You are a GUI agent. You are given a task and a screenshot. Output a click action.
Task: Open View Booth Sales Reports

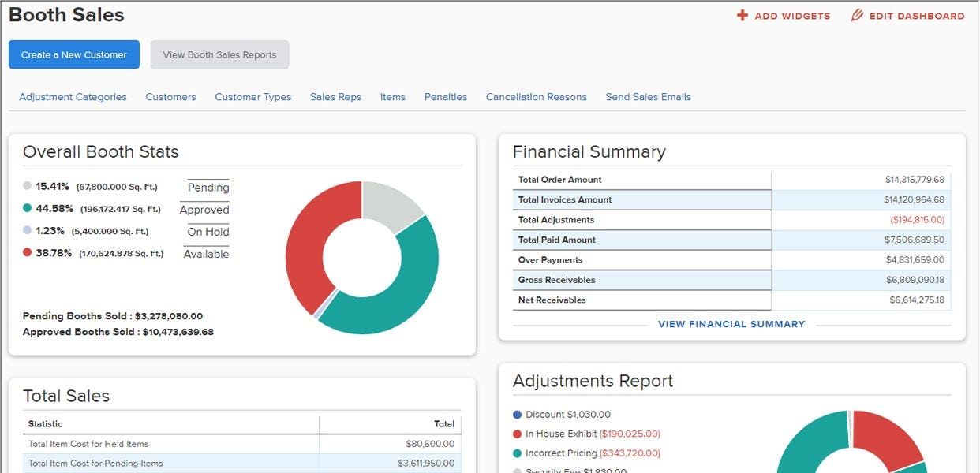tap(219, 54)
